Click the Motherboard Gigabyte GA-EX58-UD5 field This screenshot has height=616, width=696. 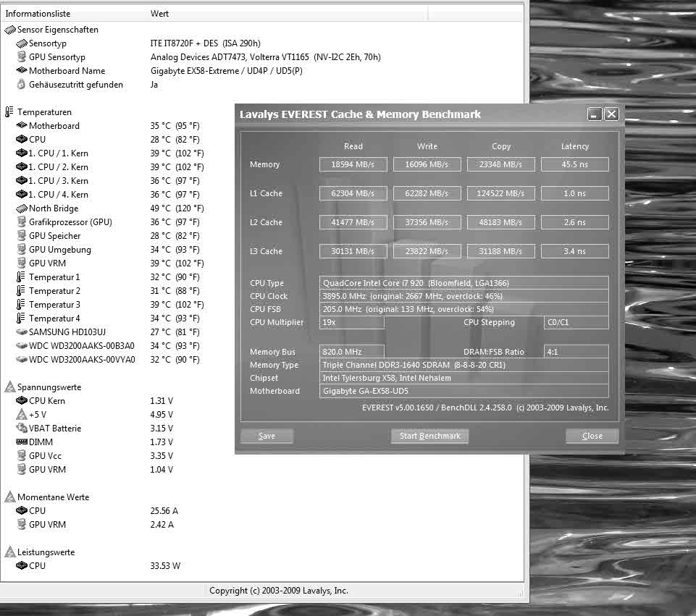464,391
